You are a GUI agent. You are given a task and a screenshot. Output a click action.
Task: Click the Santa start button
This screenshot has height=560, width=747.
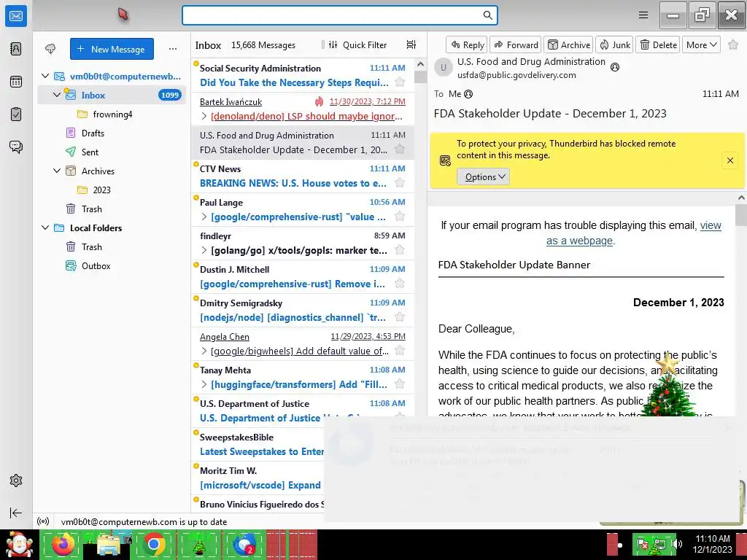[x=19, y=544]
